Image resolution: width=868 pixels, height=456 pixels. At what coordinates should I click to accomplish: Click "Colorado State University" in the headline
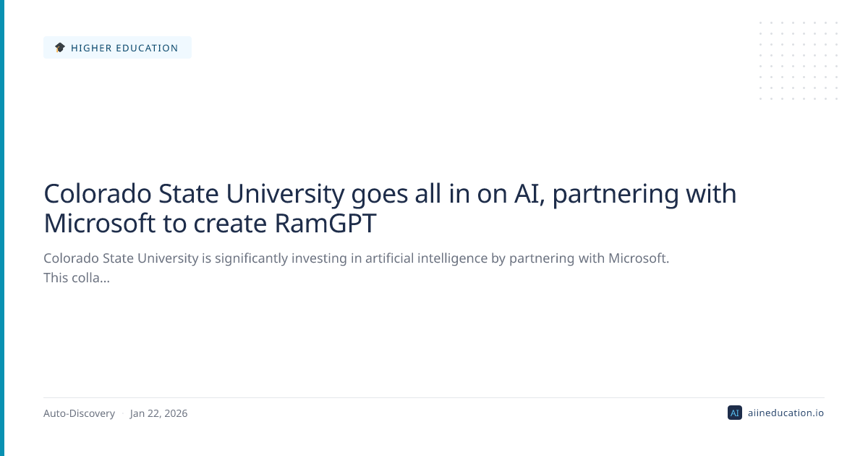click(x=193, y=194)
